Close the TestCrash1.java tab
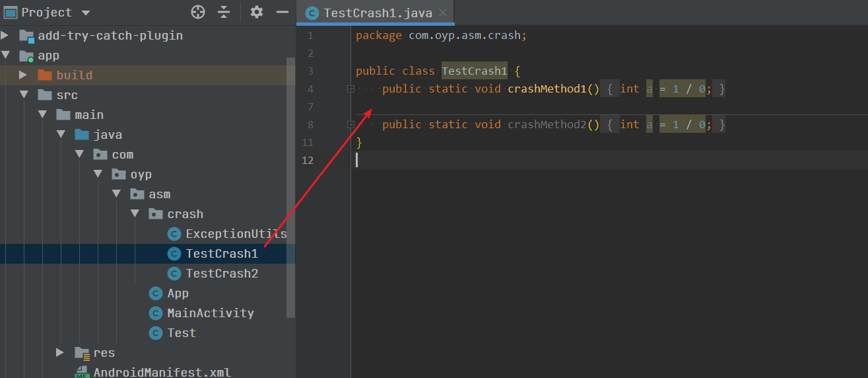Screen dimensions: 868x378 coord(443,13)
